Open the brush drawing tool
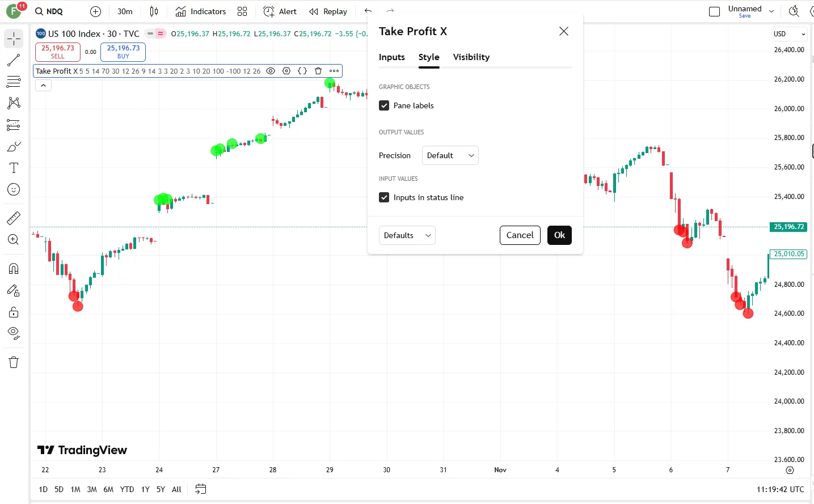Viewport: 814px width, 504px height. point(14,146)
